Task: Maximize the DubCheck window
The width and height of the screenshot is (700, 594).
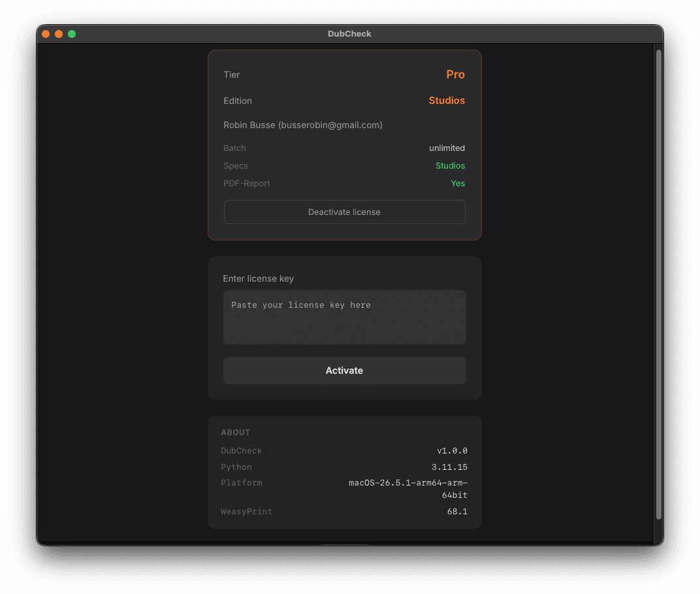Action: pyautogui.click(x=72, y=34)
